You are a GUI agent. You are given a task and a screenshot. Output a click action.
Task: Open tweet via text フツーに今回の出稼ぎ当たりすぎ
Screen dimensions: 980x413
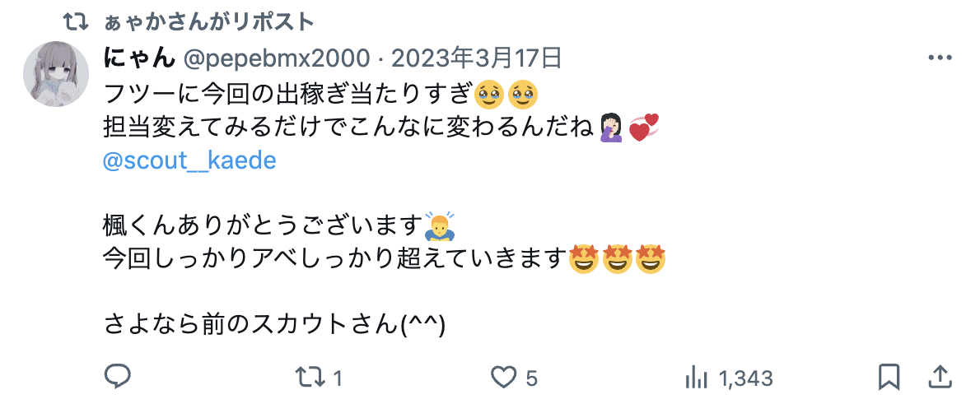(x=287, y=95)
